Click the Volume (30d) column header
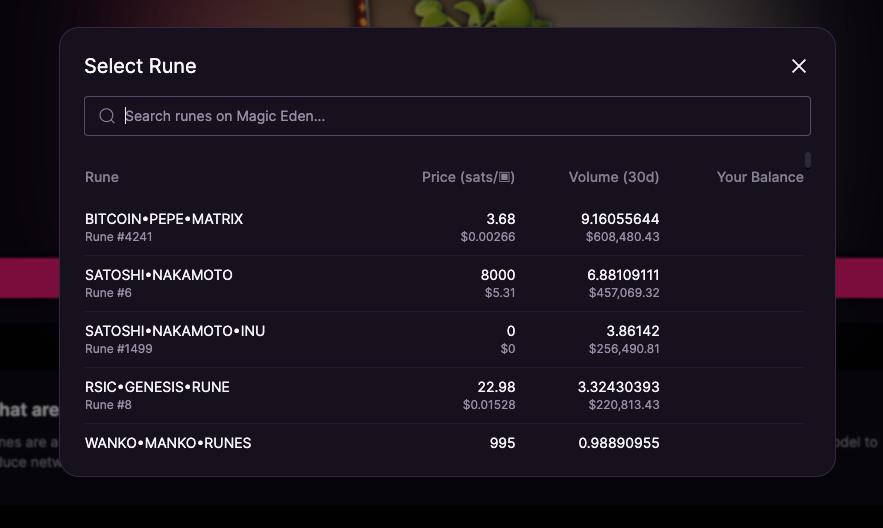883x528 pixels. [x=614, y=177]
